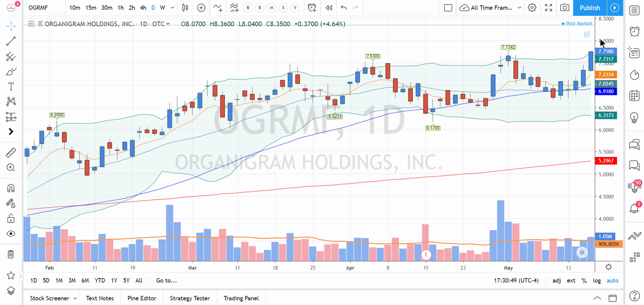Viewport: 644px width, 305px height.
Task: Select the layout rectangle button
Action: coord(448,8)
